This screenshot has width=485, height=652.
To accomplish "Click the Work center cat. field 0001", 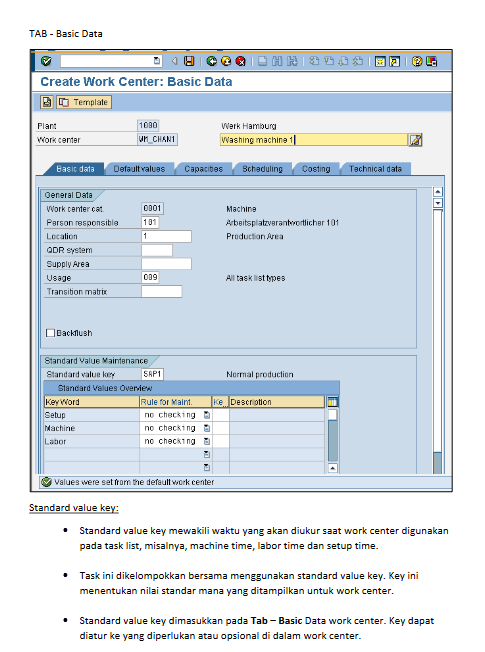I will (x=152, y=208).
